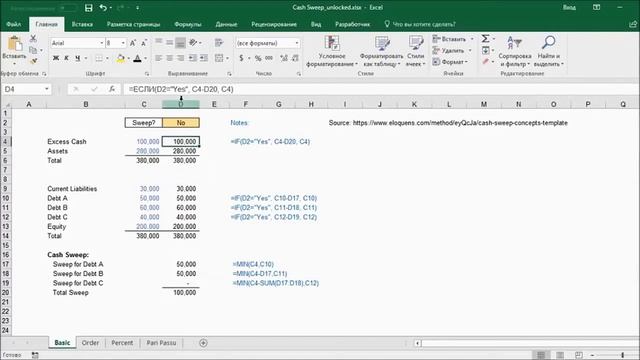This screenshot has width=640, height=360.
Task: Click the decrease indent icon
Action: [x=193, y=58]
